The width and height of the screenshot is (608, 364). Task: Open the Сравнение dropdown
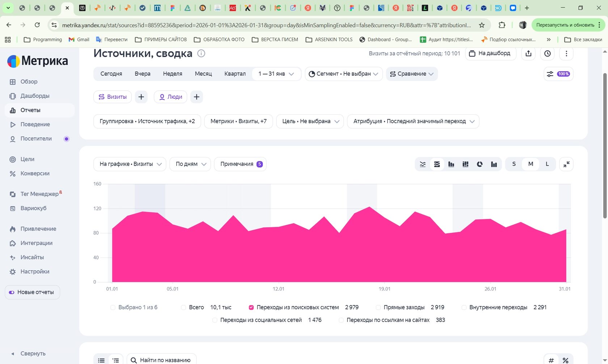click(412, 74)
